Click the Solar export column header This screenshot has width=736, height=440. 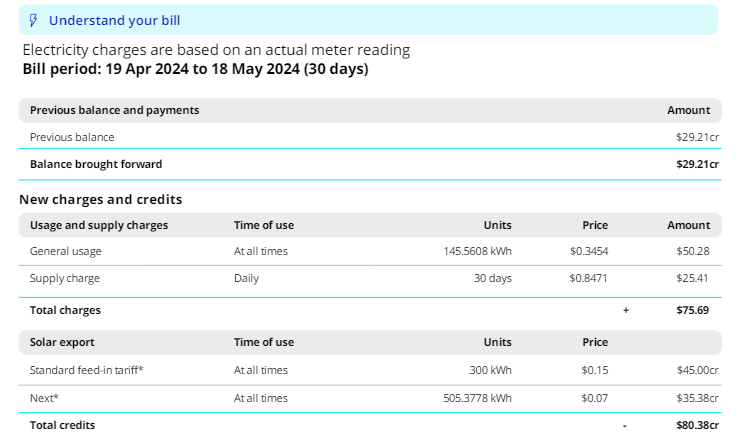pos(63,342)
